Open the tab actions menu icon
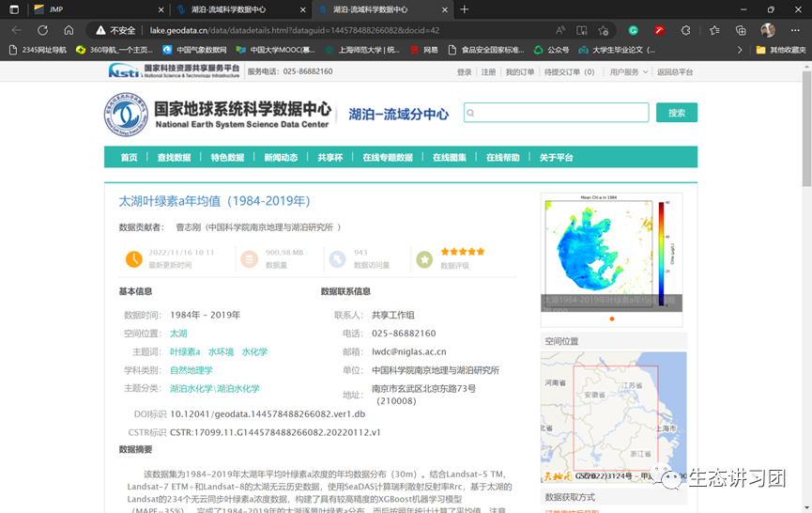Viewport: 812px width, 513px height. pos(14,9)
